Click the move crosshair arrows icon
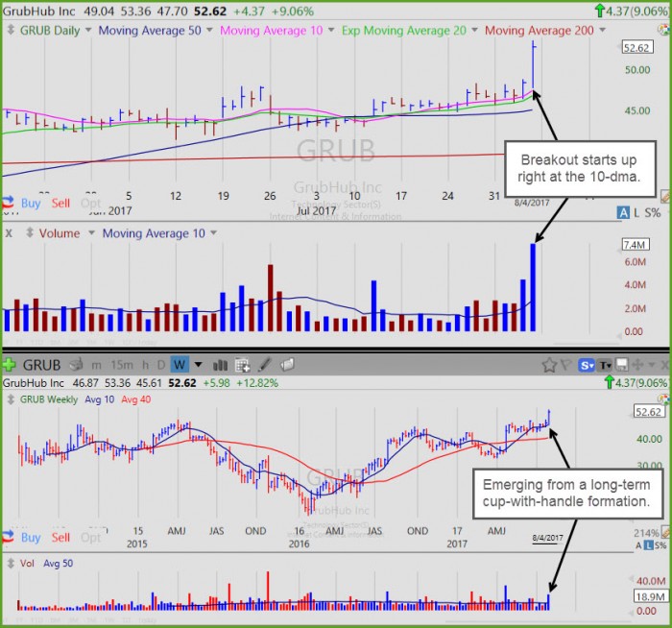 click(637, 365)
